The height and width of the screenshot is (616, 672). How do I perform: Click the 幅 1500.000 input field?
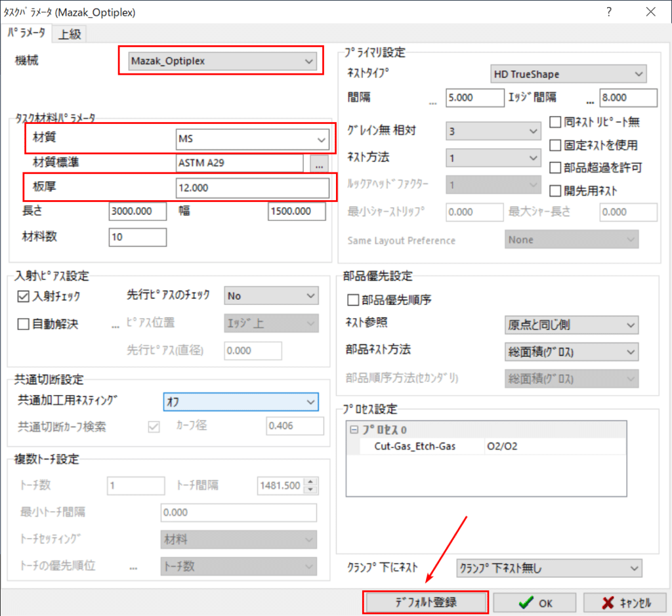(x=297, y=211)
